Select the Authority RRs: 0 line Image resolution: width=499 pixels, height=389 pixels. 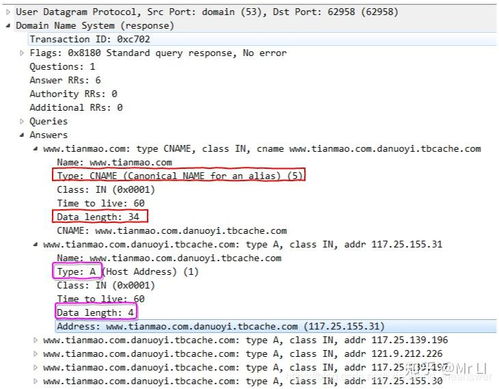click(73, 94)
